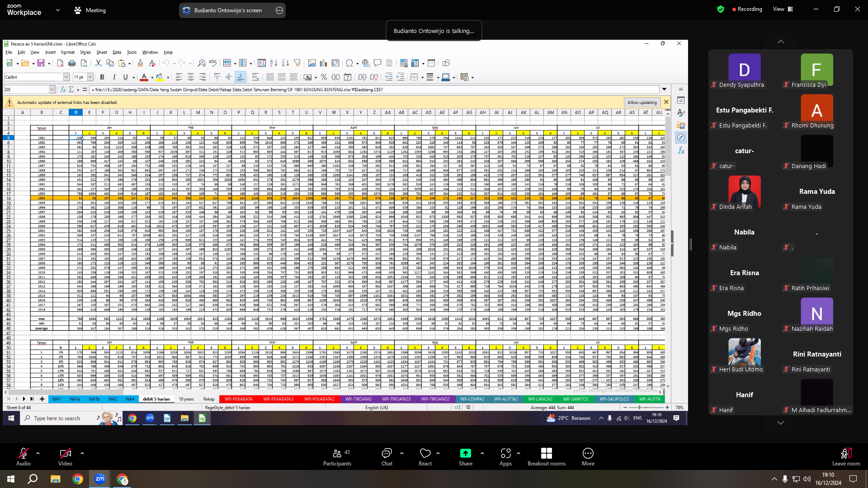Click the AutoFilter funnel icon
Viewport: 868px width, 488px height.
click(297, 63)
